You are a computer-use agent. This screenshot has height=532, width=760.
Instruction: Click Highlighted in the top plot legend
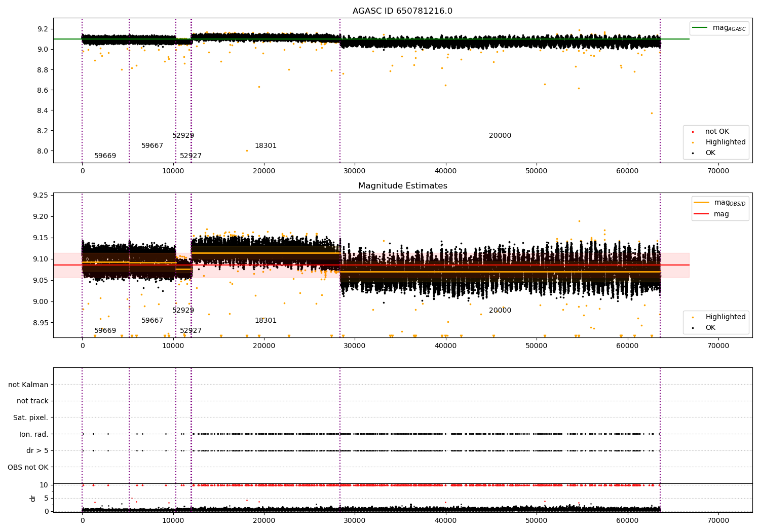(726, 142)
